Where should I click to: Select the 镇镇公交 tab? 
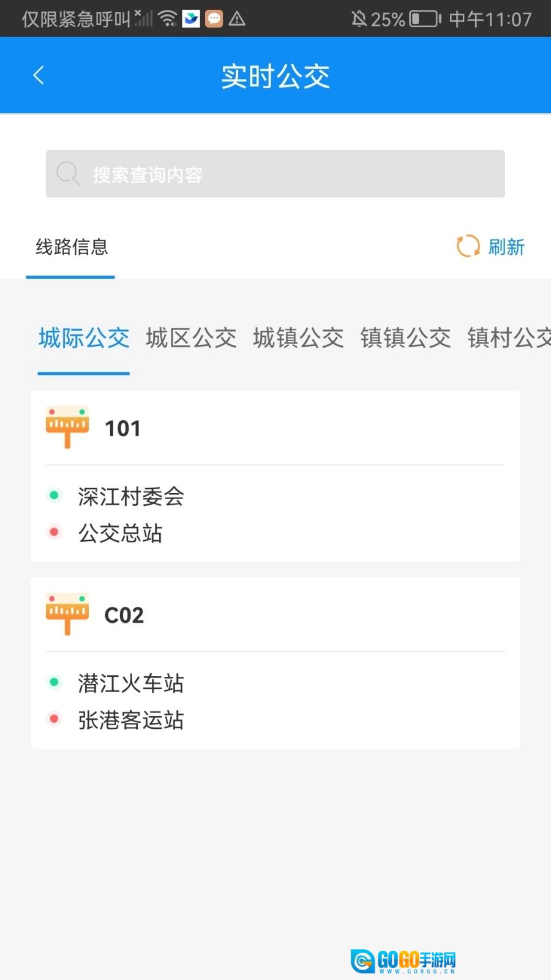pyautogui.click(x=405, y=337)
